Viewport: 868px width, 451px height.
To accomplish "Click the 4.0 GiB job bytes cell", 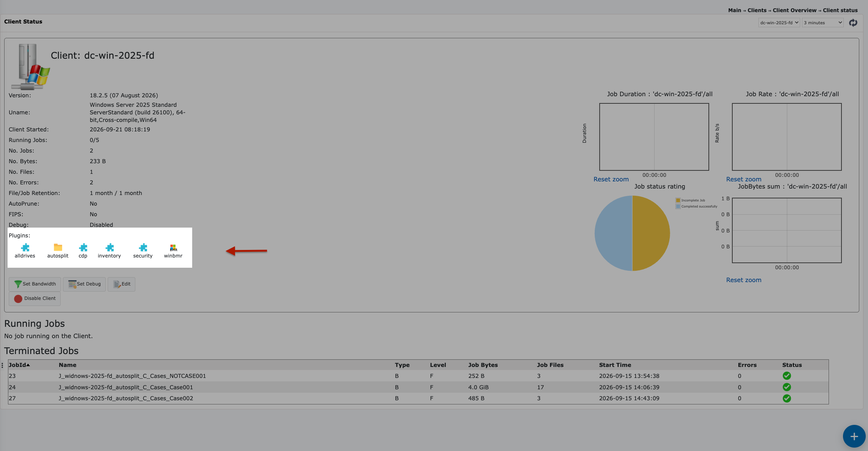I will click(478, 387).
